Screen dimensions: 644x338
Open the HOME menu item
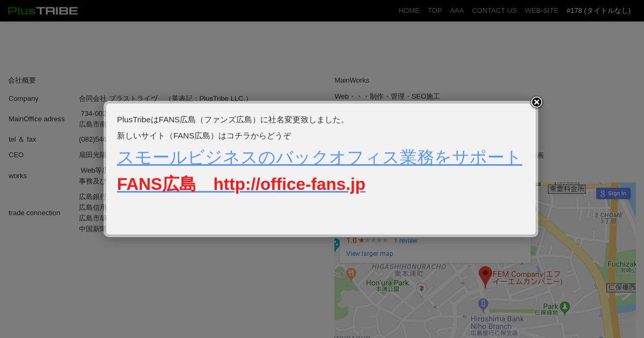[409, 11]
